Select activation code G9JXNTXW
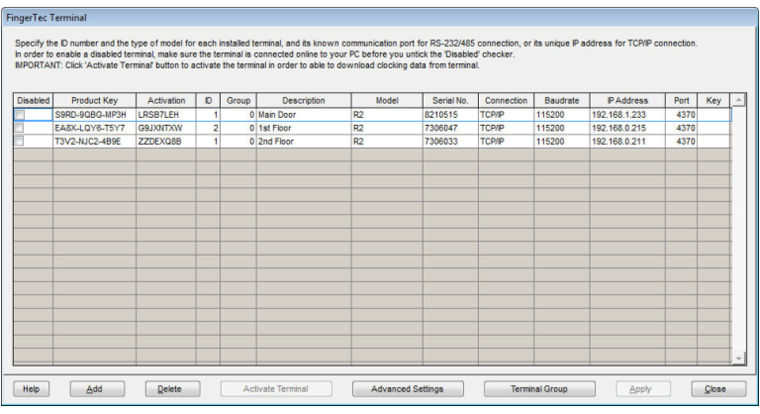This screenshot has height=414, width=760. (166, 128)
